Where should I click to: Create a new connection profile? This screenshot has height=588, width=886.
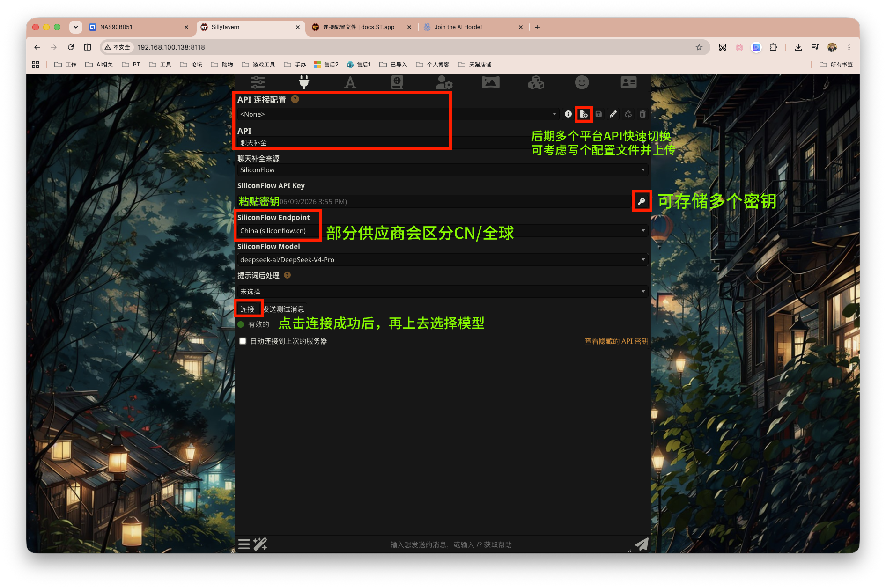(x=583, y=114)
